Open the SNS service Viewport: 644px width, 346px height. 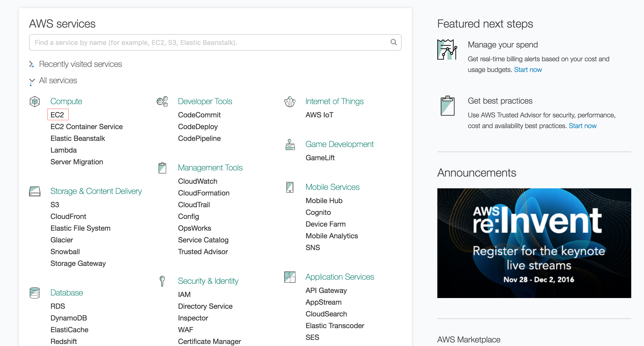point(313,248)
